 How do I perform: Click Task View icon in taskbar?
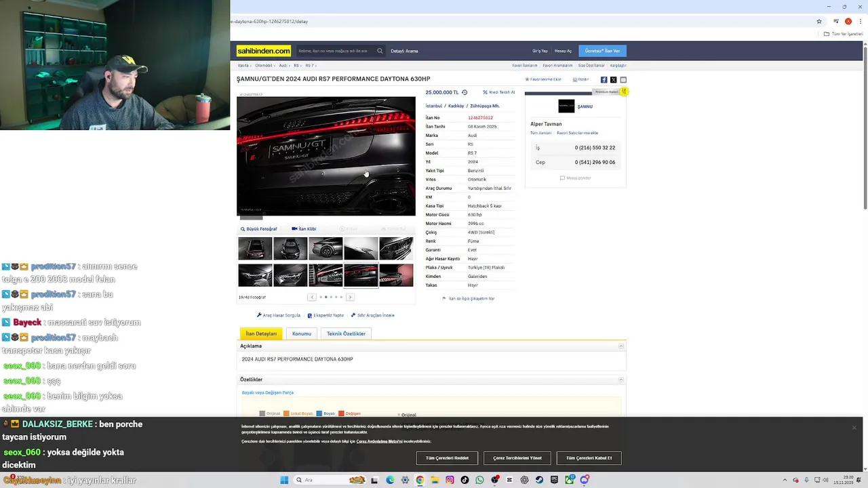[374, 480]
